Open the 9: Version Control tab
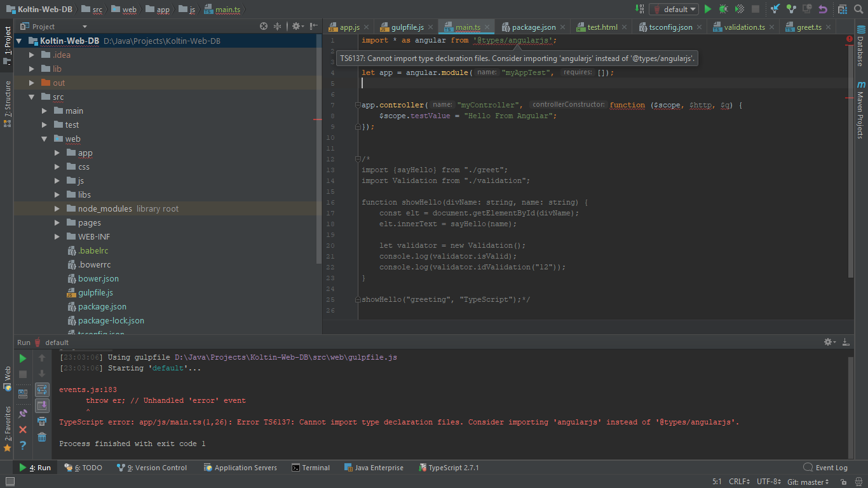This screenshot has width=868, height=488. coord(152,468)
